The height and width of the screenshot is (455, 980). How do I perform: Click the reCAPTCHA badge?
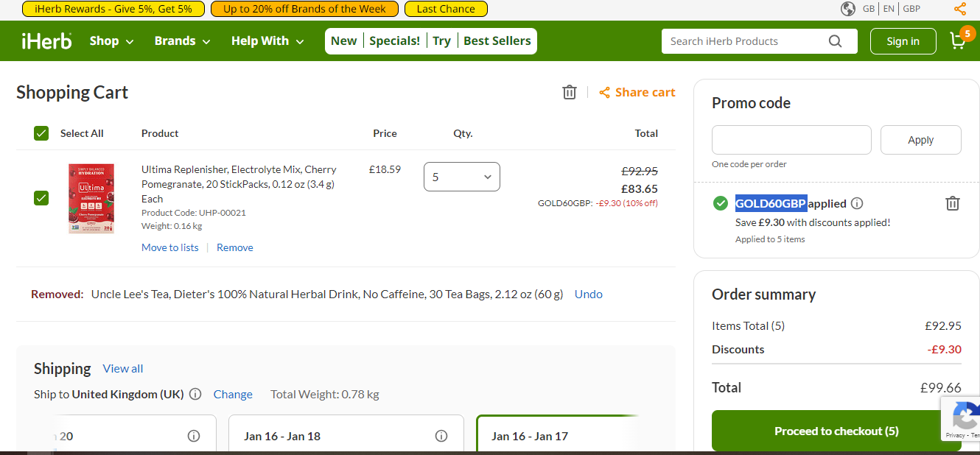[960, 419]
